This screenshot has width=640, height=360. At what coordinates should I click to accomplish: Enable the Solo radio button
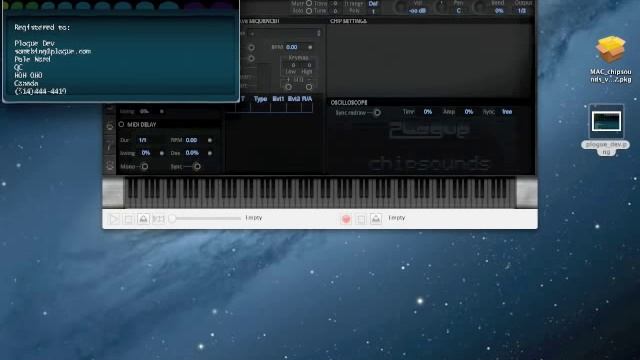(309, 11)
